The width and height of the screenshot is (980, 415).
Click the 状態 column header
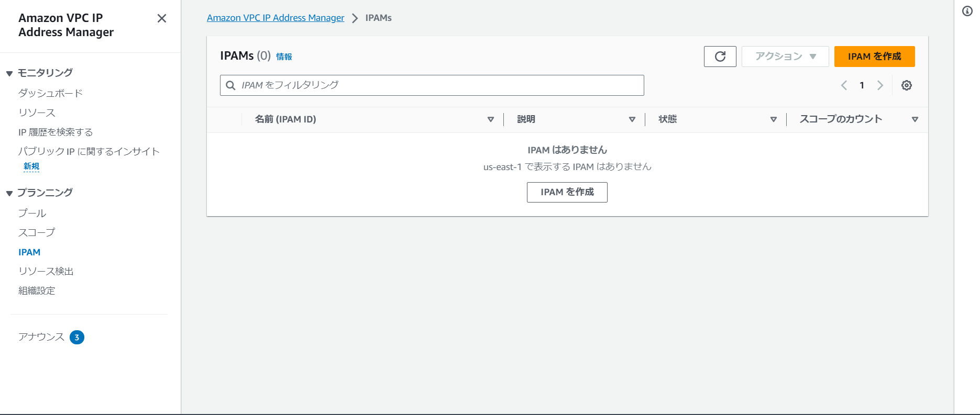pos(667,119)
